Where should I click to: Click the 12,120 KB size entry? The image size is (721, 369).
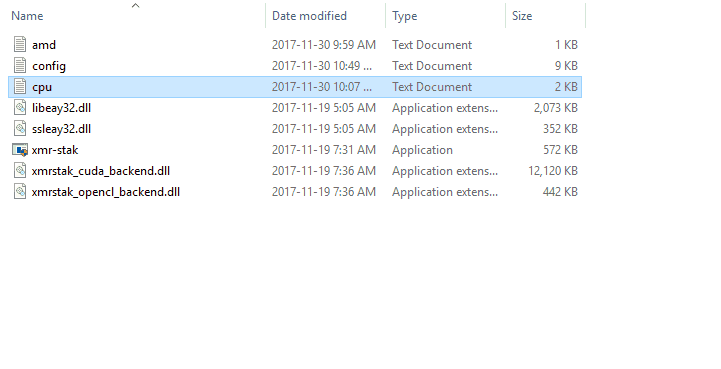pos(553,171)
